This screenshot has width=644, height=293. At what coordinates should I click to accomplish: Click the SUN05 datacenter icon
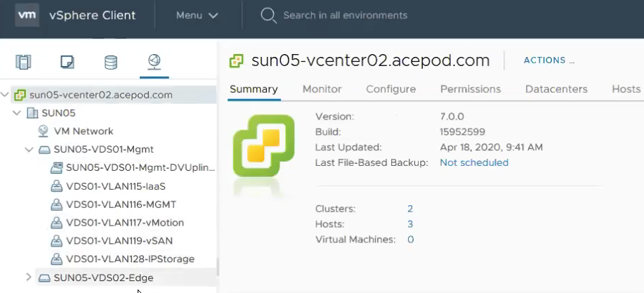pyautogui.click(x=32, y=113)
